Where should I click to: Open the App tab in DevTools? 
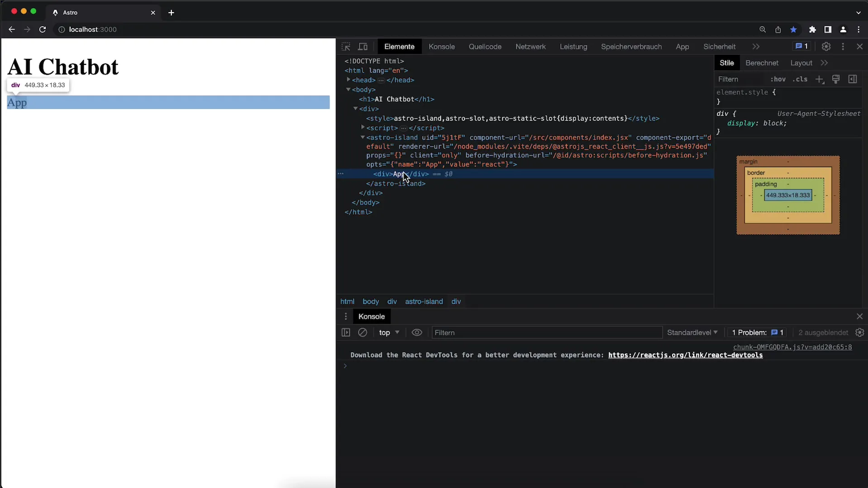[x=682, y=47]
